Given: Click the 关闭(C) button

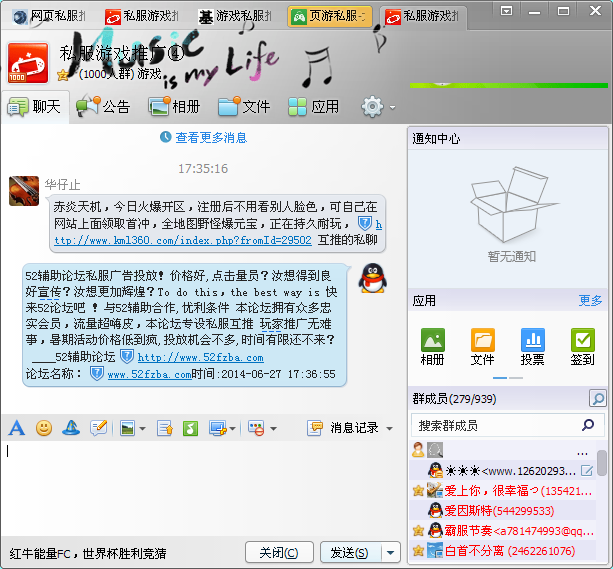Looking at the screenshot, I should [x=279, y=552].
